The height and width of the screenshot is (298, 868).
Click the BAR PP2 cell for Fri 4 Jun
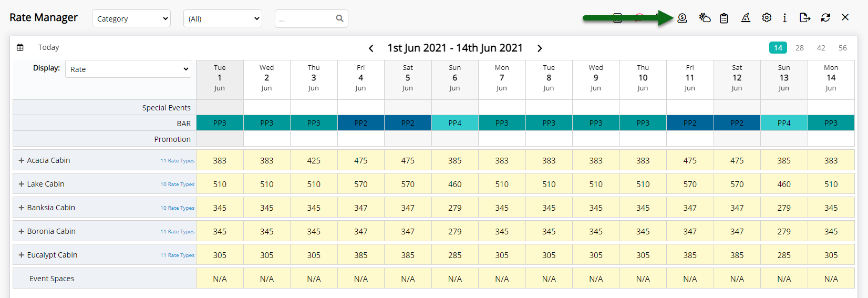pyautogui.click(x=361, y=123)
